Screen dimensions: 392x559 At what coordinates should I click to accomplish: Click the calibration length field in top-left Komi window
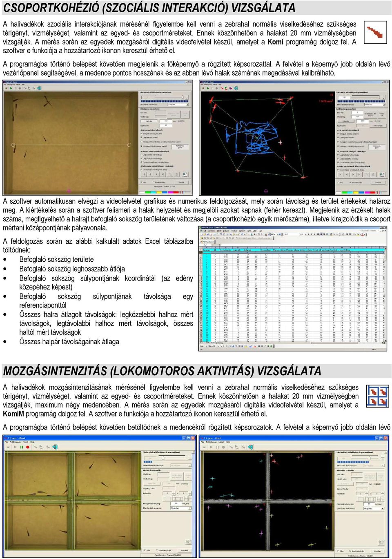166,121
